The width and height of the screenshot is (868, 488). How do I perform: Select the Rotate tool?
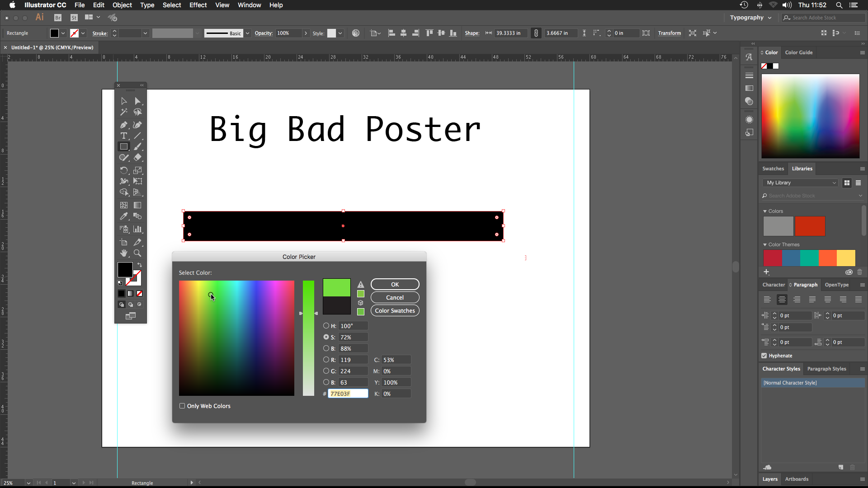[x=123, y=170]
